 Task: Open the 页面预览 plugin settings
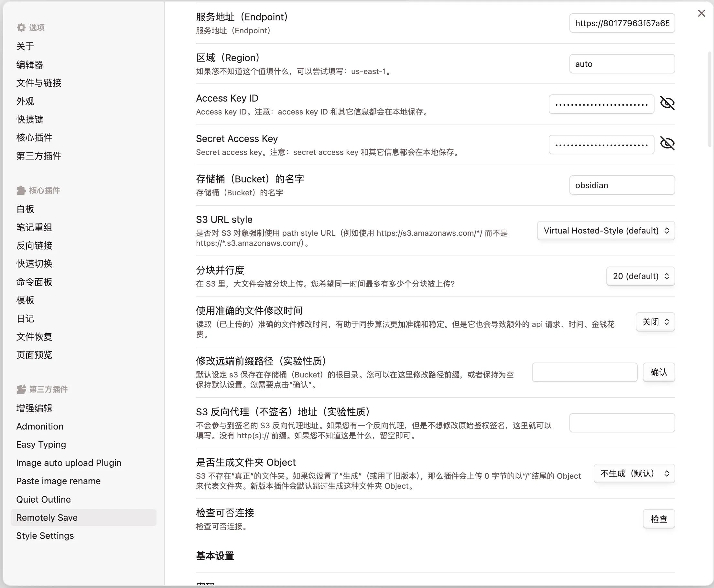coord(84,354)
